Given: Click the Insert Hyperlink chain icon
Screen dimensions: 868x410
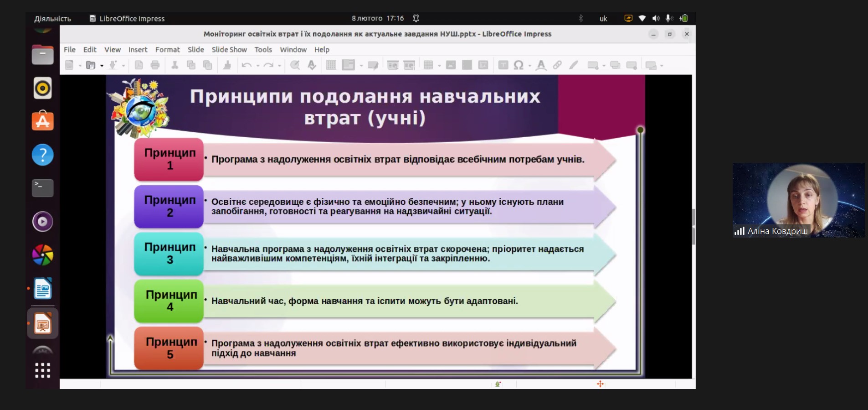Looking at the screenshot, I should click(557, 65).
